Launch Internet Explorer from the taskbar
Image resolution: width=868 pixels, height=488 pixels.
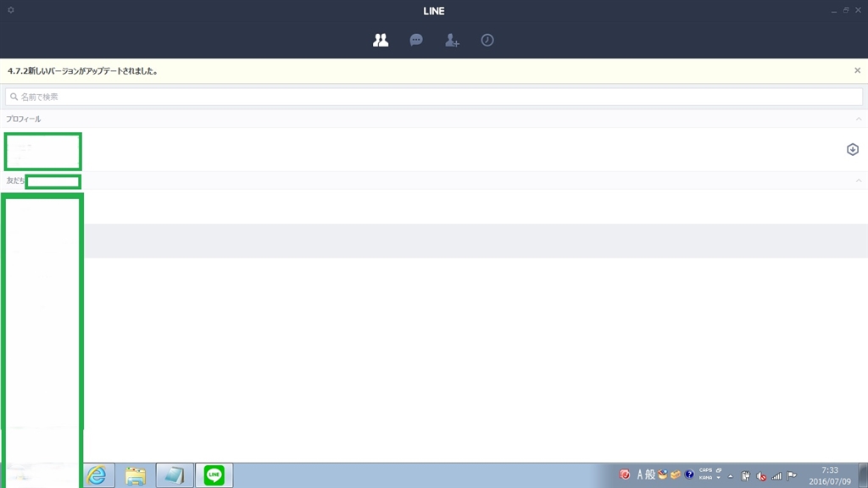[97, 475]
